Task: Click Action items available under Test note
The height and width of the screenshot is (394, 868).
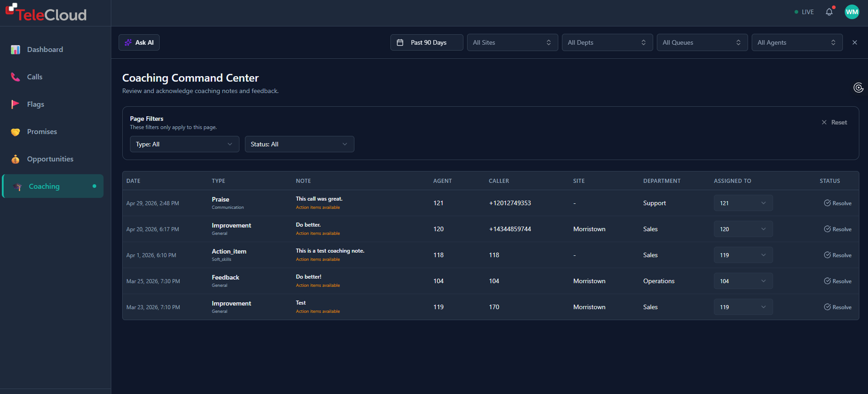Action: click(318, 311)
